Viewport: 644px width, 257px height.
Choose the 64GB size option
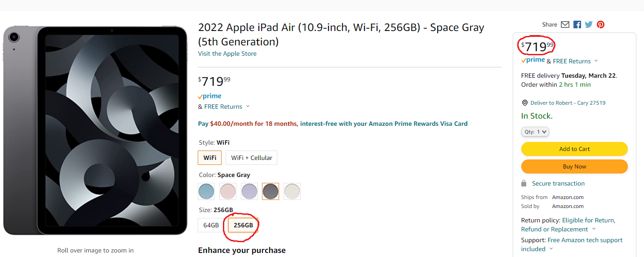click(x=211, y=225)
